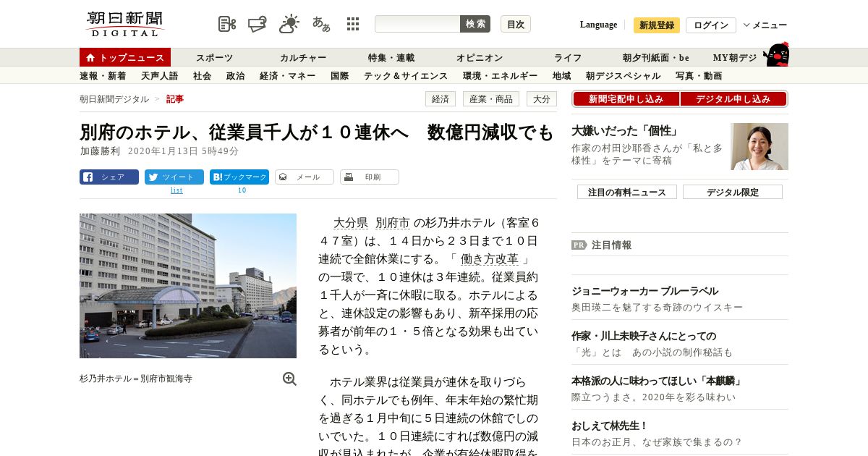Enlarge photo with magnifier icon
The width and height of the screenshot is (868, 456).
pos(289,379)
